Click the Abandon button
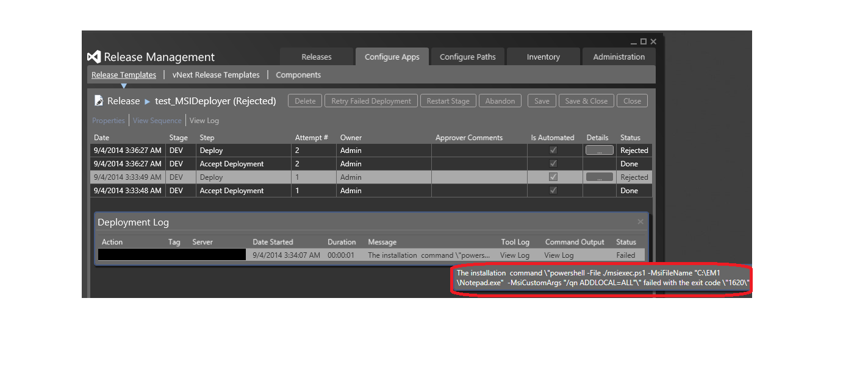868x376 pixels. pyautogui.click(x=500, y=101)
